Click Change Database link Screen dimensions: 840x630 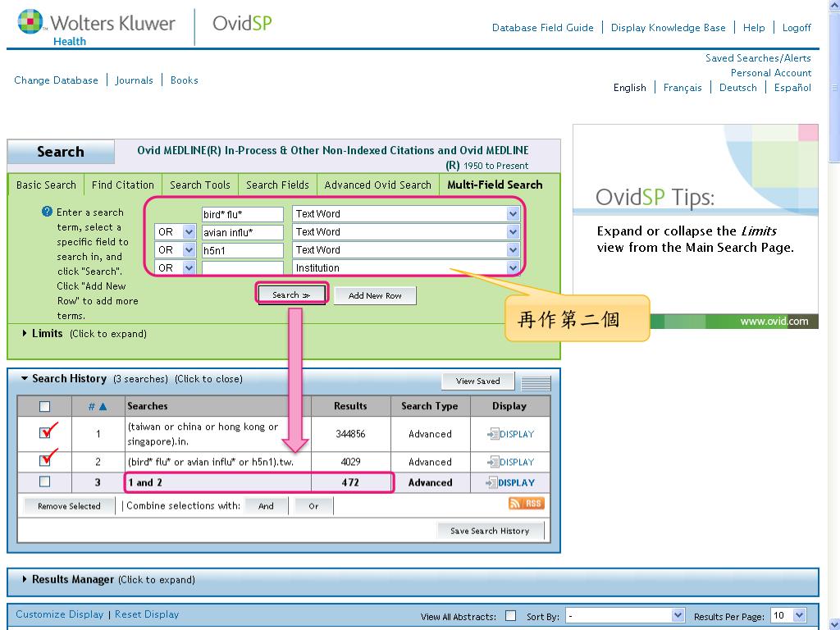coord(57,80)
